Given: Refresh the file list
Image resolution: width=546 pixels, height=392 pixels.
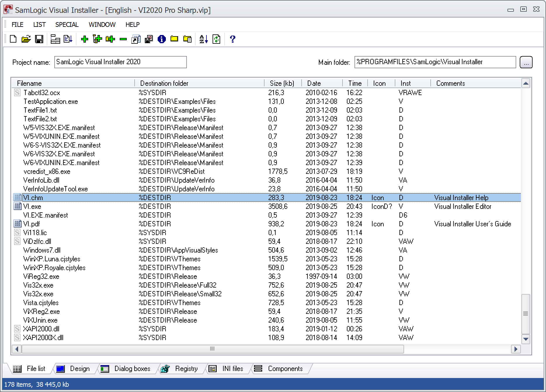Looking at the screenshot, I should (x=216, y=39).
